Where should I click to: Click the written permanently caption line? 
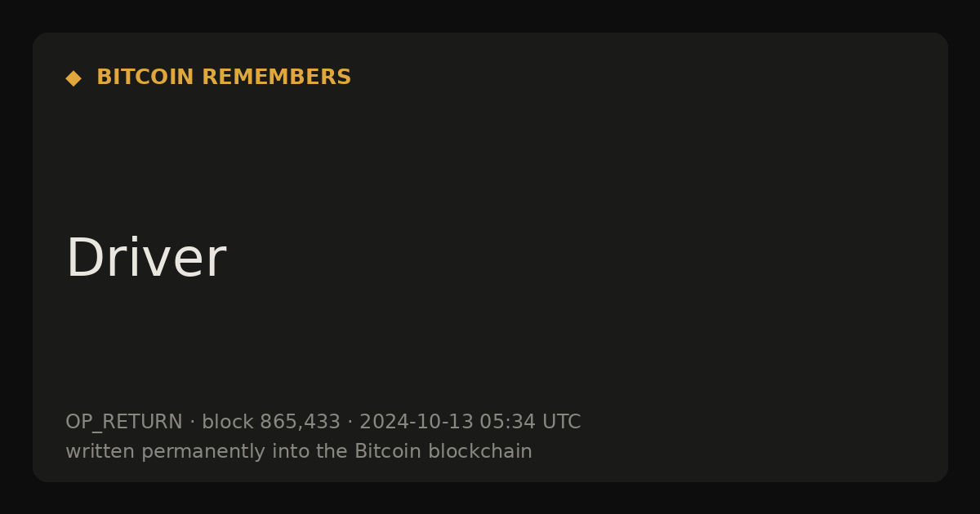[x=299, y=451]
